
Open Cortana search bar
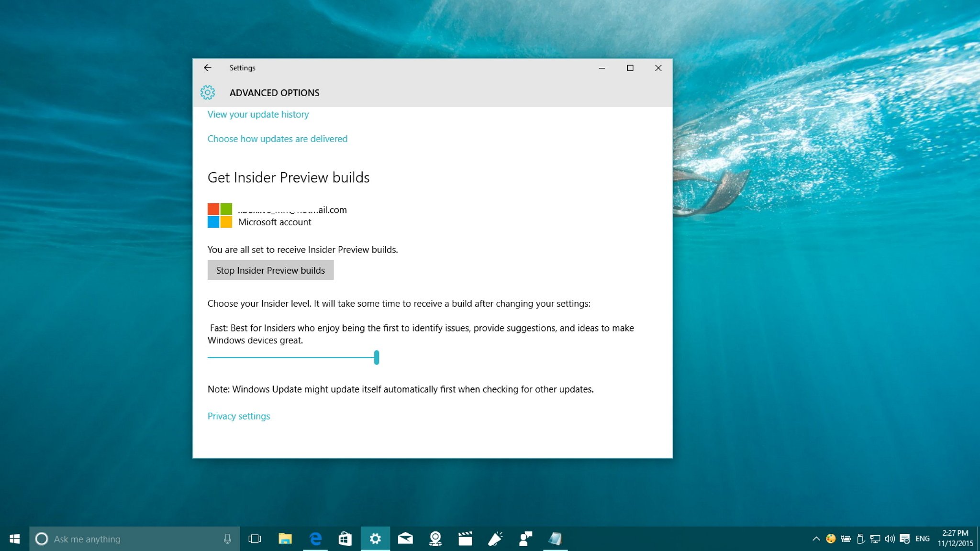click(133, 538)
